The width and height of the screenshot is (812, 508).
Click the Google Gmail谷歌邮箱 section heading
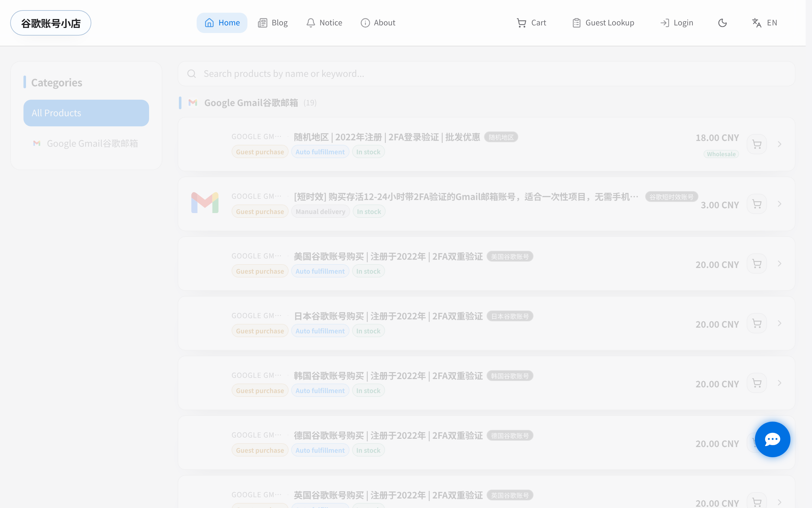point(251,103)
